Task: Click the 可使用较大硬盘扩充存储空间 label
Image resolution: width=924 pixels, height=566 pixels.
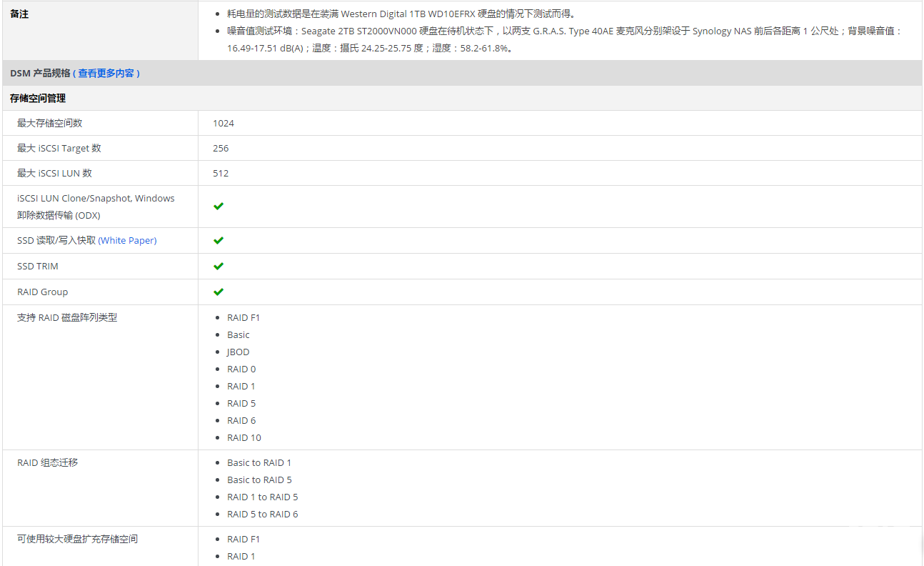Action: click(x=77, y=539)
